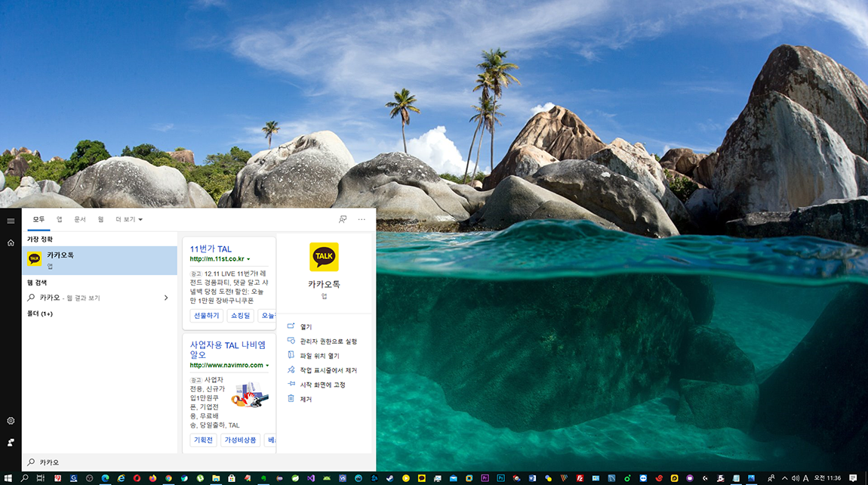Expand the 더 보기 filter dropdown
Image resolution: width=868 pixels, height=485 pixels.
[x=129, y=220]
